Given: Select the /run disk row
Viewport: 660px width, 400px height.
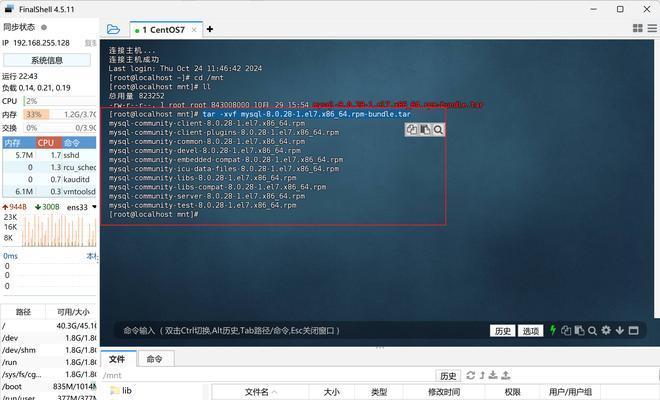Looking at the screenshot, I should click(x=49, y=363).
